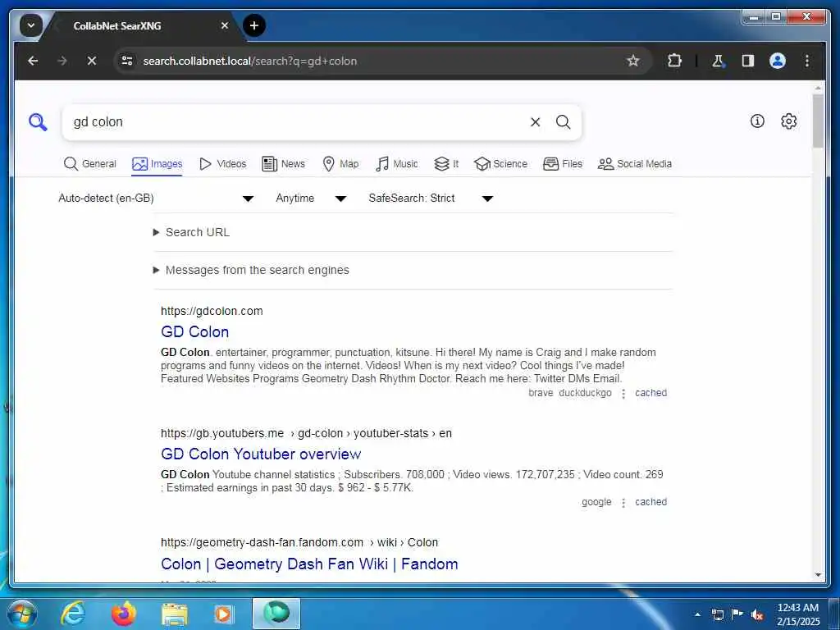Viewport: 840px width, 630px height.
Task: Click the scrollbar down arrow
Action: click(818, 575)
